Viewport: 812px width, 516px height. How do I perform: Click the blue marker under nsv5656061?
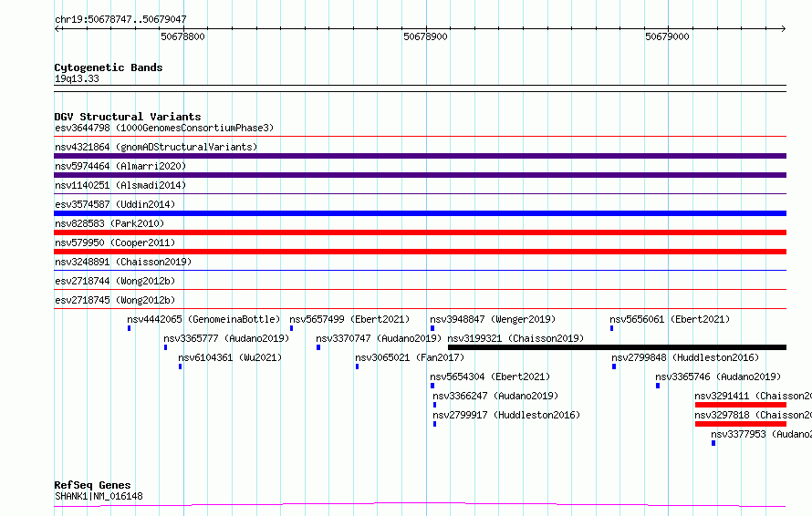pyautogui.click(x=611, y=328)
